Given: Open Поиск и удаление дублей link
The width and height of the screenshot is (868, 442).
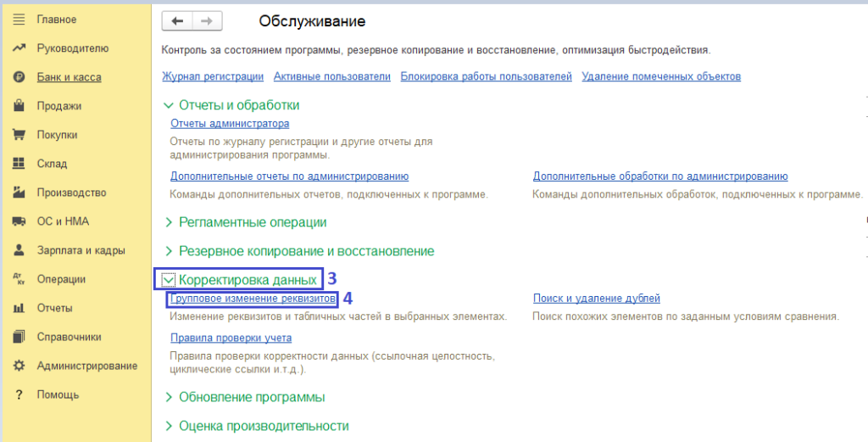Looking at the screenshot, I should (596, 299).
